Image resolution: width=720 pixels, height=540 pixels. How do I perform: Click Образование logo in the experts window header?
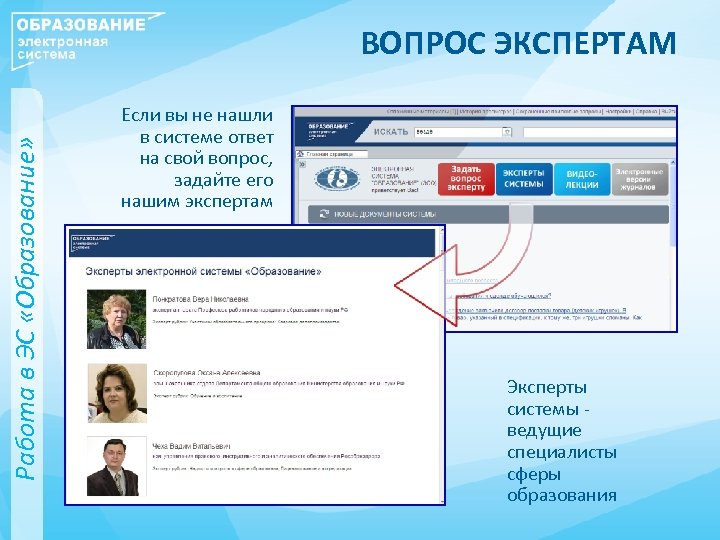(92, 242)
